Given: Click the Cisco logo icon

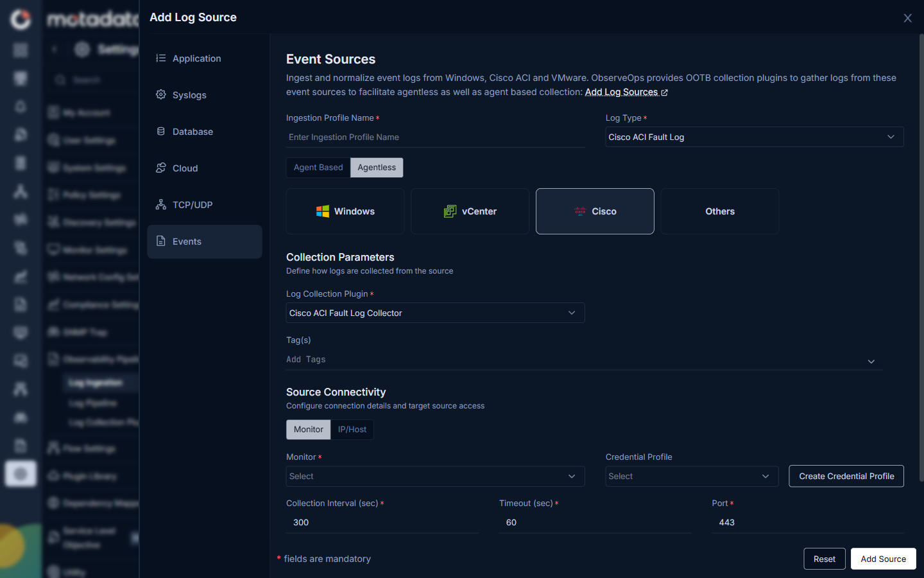Looking at the screenshot, I should point(580,211).
